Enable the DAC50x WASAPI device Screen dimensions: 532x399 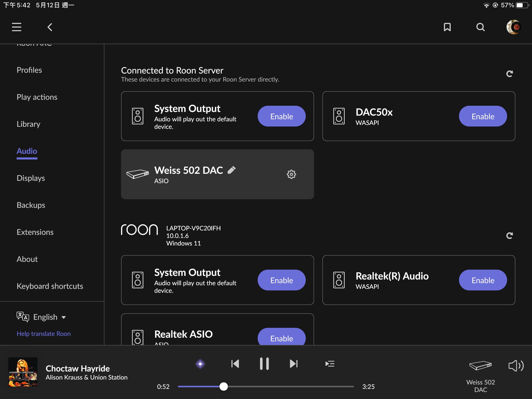click(483, 116)
